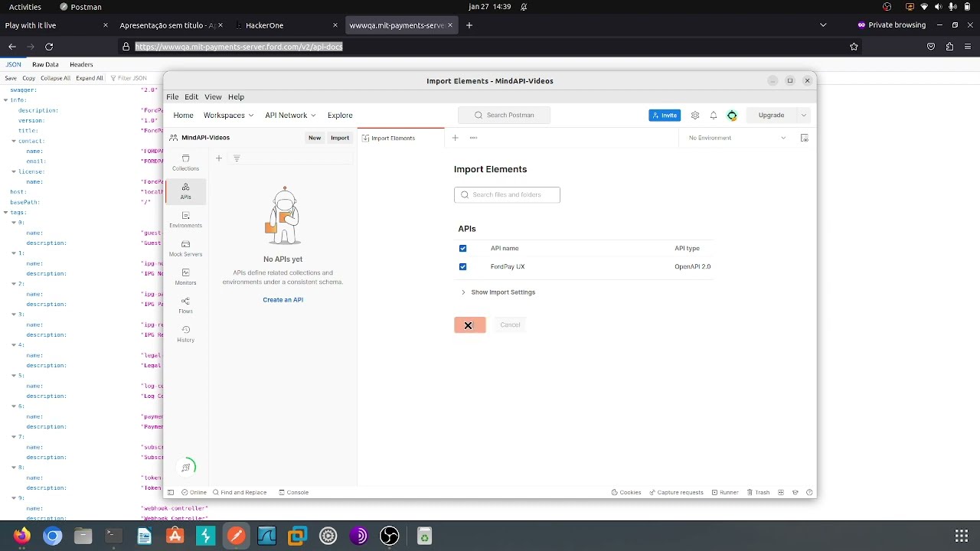The width and height of the screenshot is (980, 551).
Task: Open Trash in Postman status bar
Action: point(758,492)
